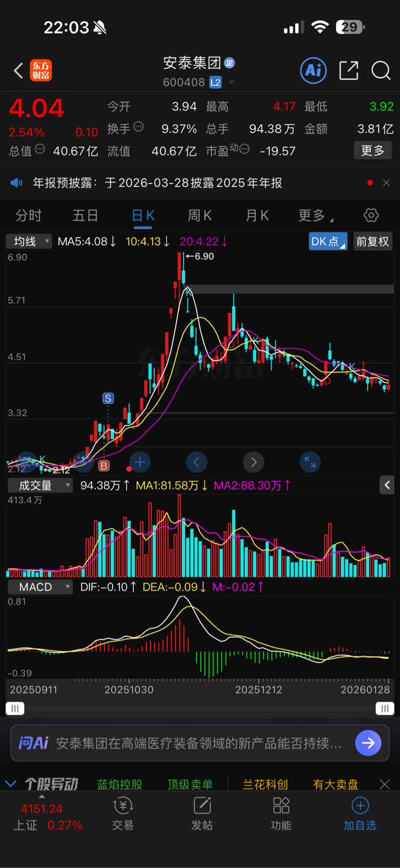
Task: Tap the announcement speaker icon
Action: click(x=17, y=183)
